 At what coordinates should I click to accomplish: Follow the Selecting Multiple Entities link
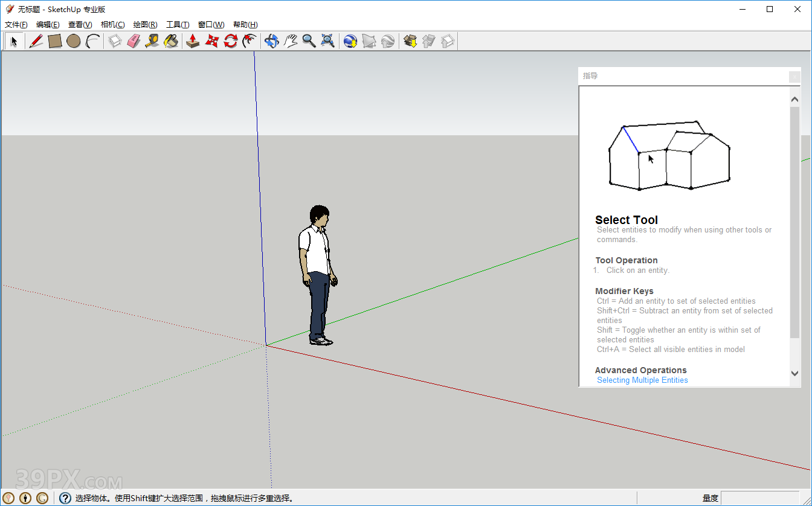642,380
